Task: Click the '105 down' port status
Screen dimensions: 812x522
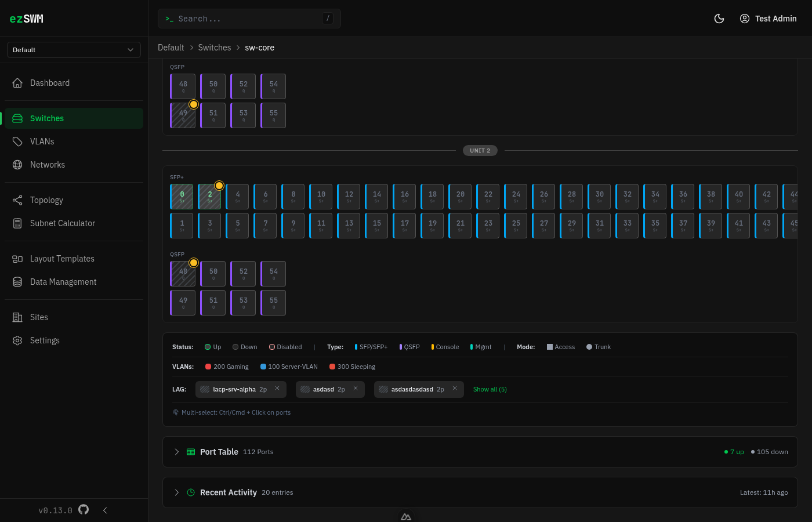Action: (x=770, y=452)
